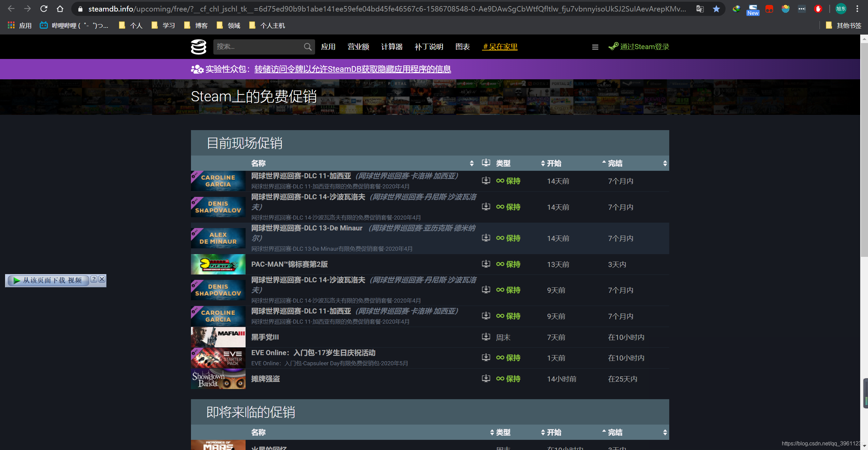Close the video download floating bar
The image size is (868, 450).
pos(102,279)
